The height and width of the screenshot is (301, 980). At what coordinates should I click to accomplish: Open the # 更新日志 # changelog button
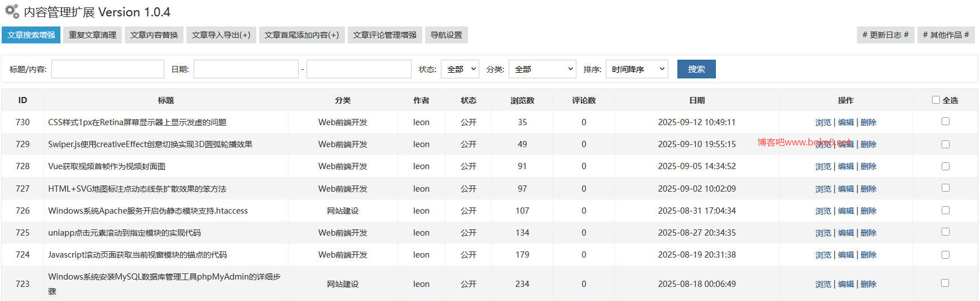click(x=885, y=35)
